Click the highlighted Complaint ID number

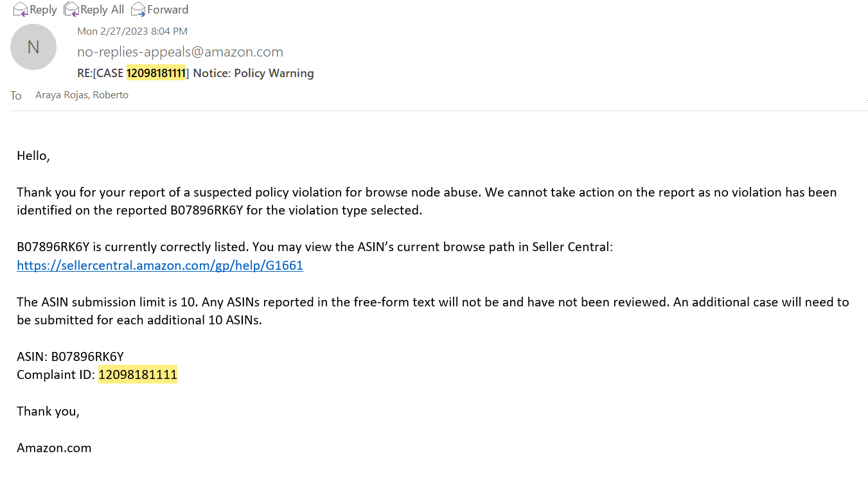137,374
